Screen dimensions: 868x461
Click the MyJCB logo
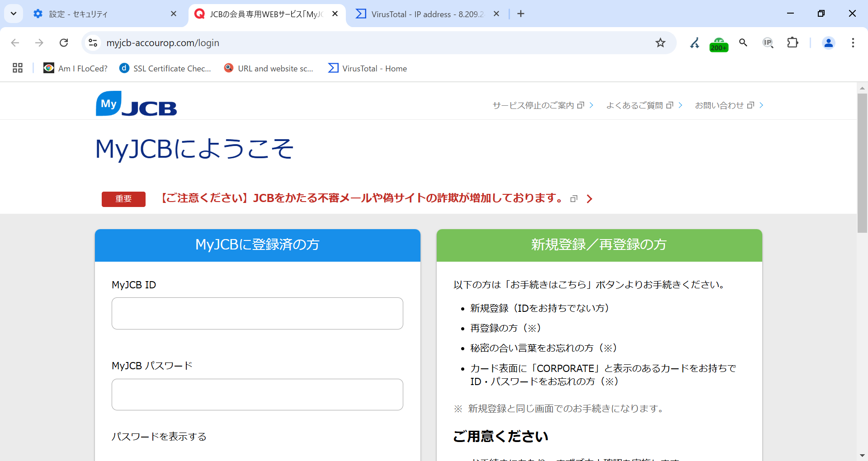[x=136, y=104]
